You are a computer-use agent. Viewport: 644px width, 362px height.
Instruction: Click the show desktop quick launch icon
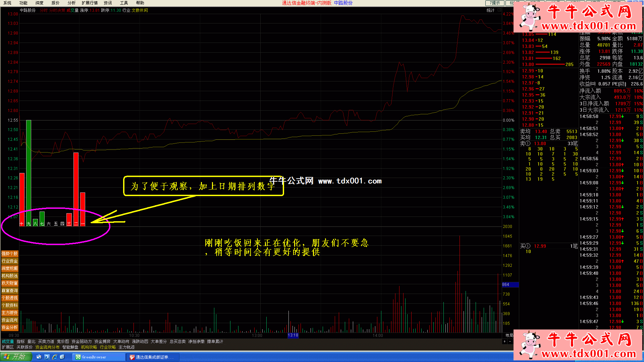(x=39, y=357)
